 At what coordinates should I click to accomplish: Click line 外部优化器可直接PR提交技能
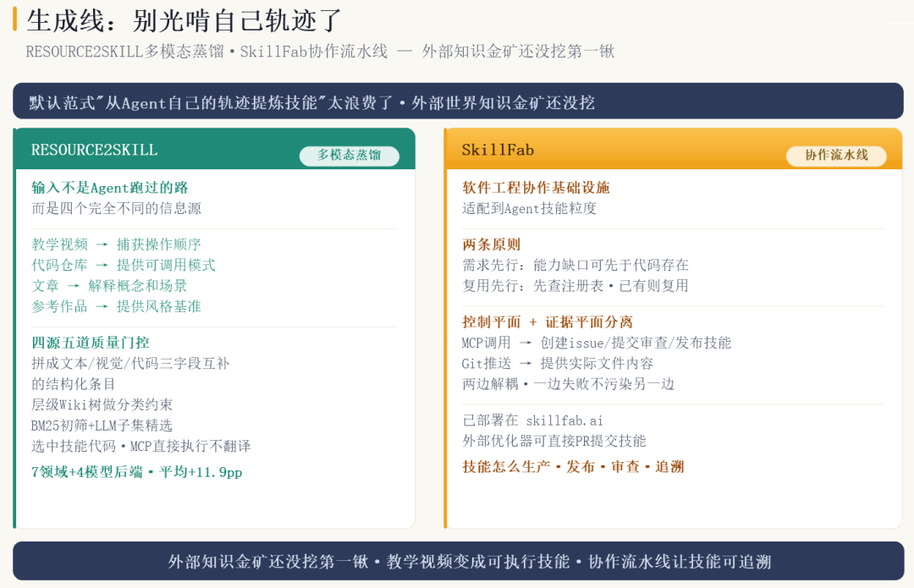click(553, 441)
